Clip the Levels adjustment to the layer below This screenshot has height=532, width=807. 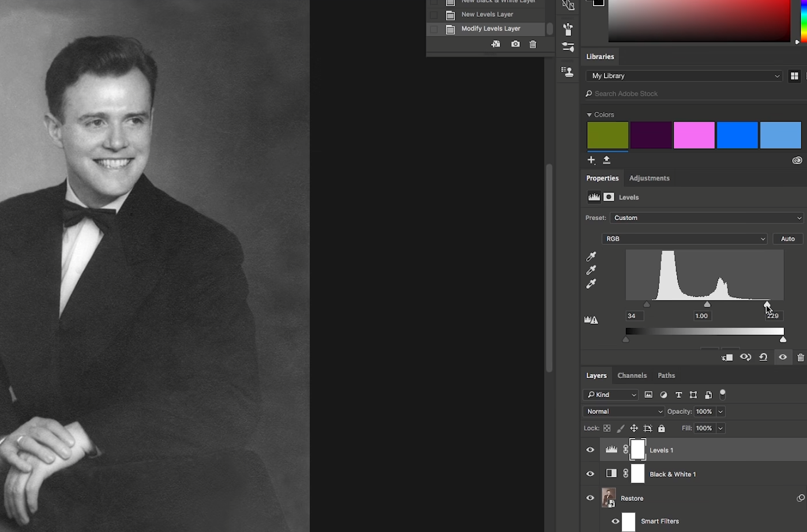pos(727,357)
